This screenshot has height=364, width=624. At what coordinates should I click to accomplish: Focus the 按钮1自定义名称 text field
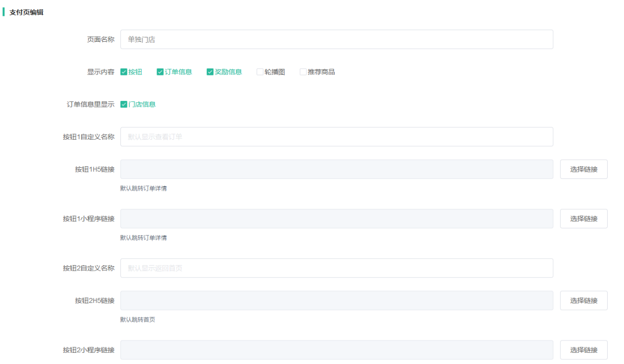(x=336, y=137)
